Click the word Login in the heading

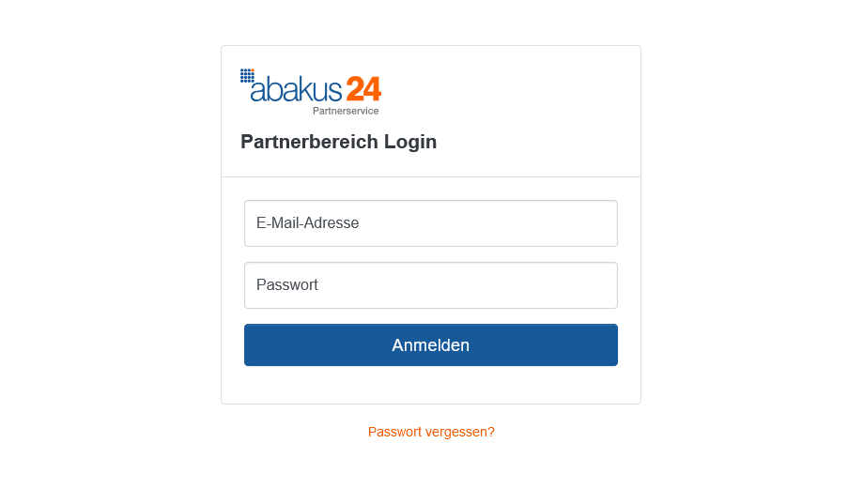(x=410, y=143)
